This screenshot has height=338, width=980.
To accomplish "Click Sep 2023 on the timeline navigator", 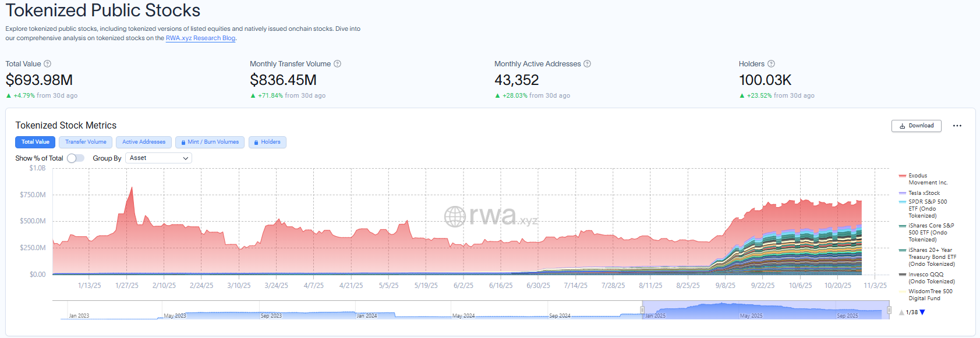I will 271,316.
